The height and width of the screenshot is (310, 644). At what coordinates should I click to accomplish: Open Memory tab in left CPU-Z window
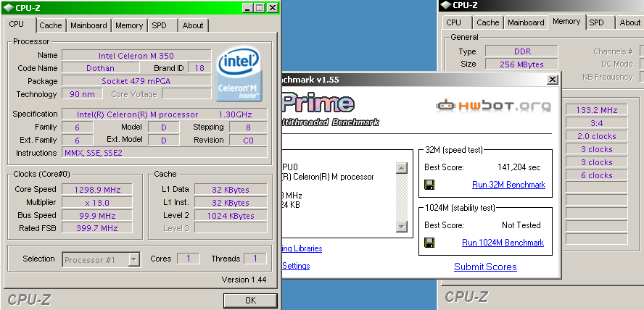[129, 25]
